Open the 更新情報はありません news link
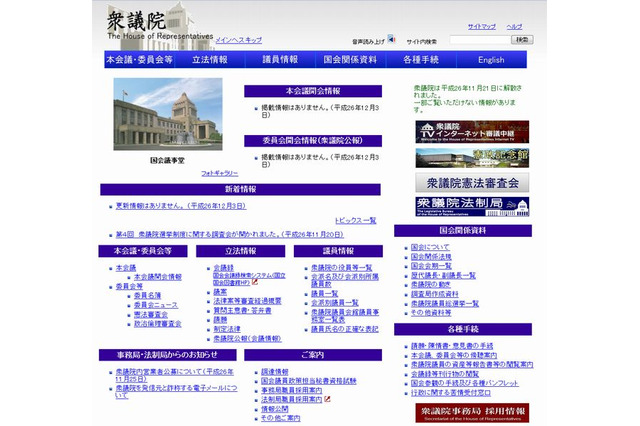 click(181, 206)
